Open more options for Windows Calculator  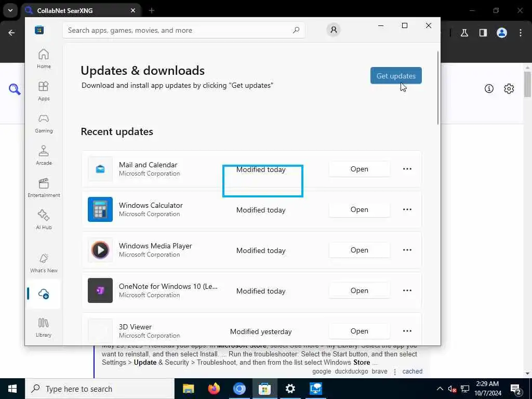407,209
